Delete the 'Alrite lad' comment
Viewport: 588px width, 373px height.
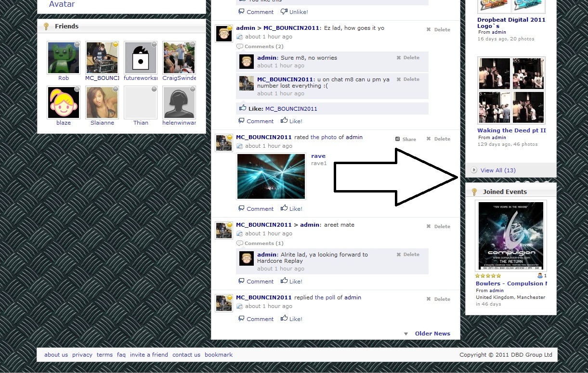(408, 254)
